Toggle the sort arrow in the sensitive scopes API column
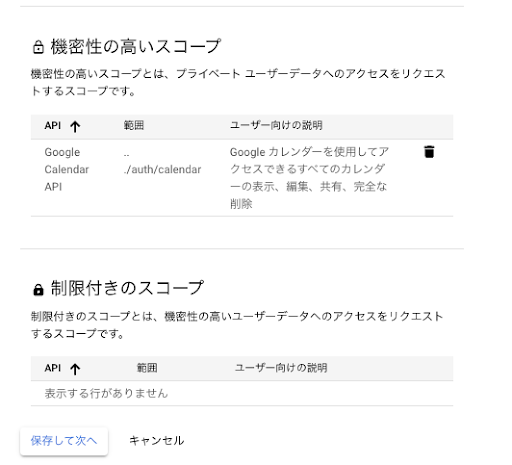 (75, 126)
